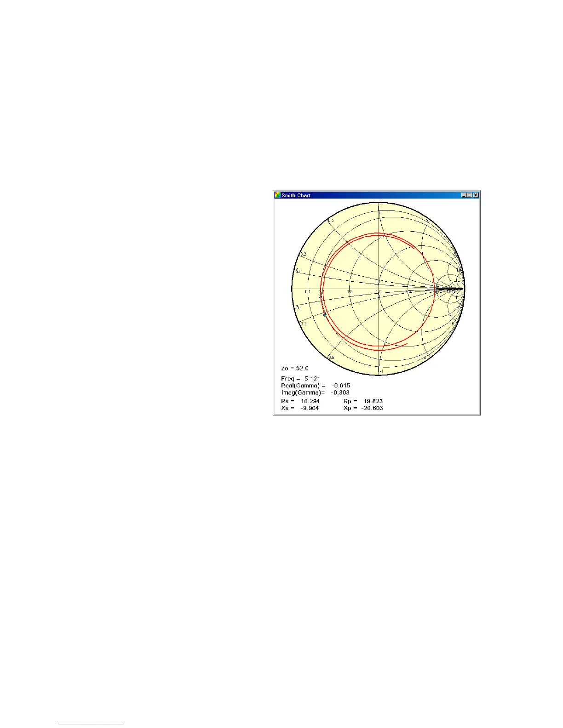
Task: Select the blue marker dot on the trace
Action: [x=325, y=315]
